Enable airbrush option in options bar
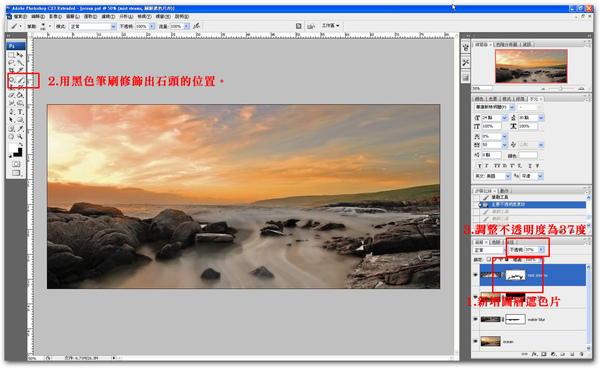Viewport: 600px width, 368px height. click(196, 26)
